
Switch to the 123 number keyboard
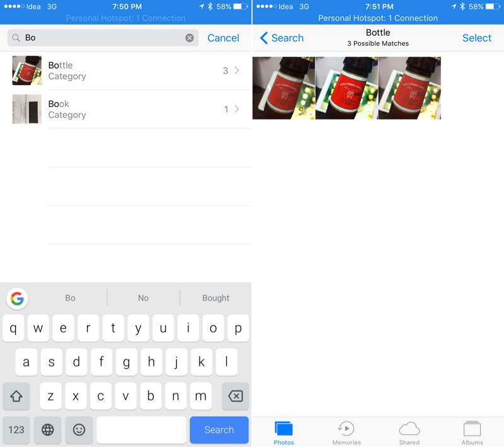[16, 430]
